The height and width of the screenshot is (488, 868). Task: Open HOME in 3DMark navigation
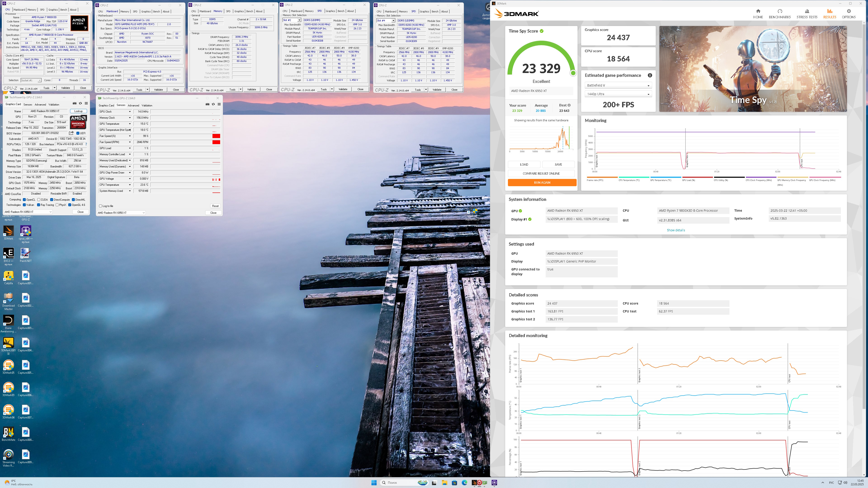pyautogui.click(x=758, y=14)
